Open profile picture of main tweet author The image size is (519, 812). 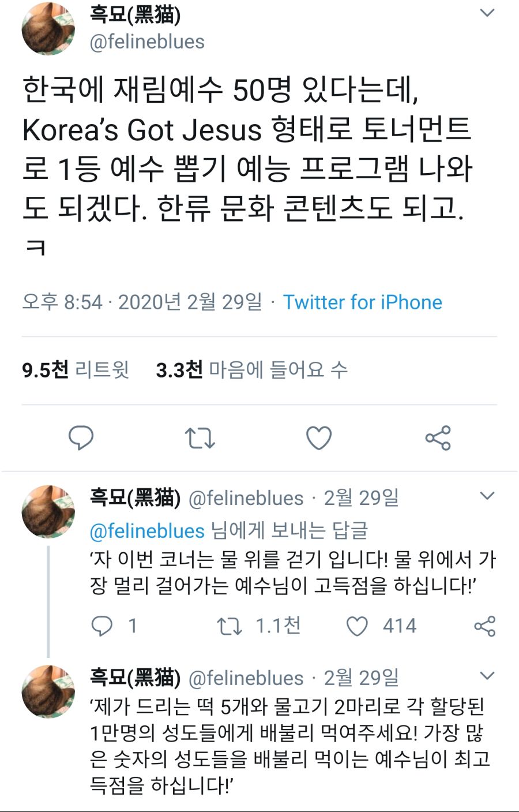tap(48, 29)
